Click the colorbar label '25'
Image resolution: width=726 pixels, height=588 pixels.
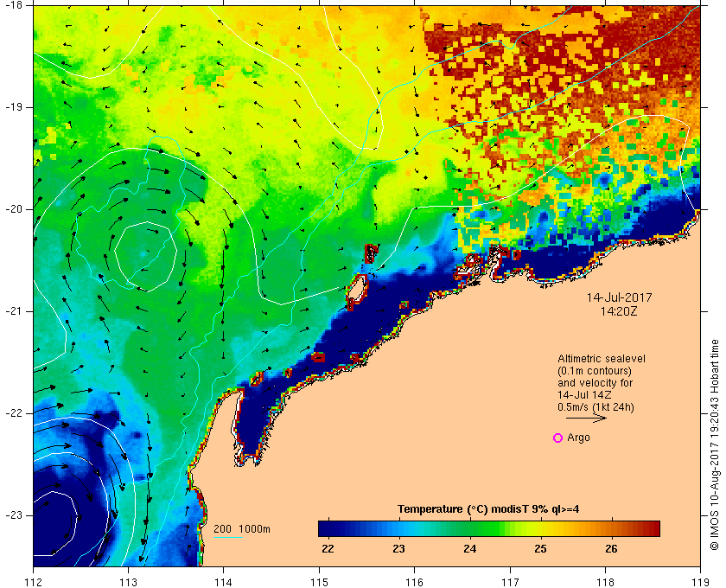pyautogui.click(x=540, y=549)
